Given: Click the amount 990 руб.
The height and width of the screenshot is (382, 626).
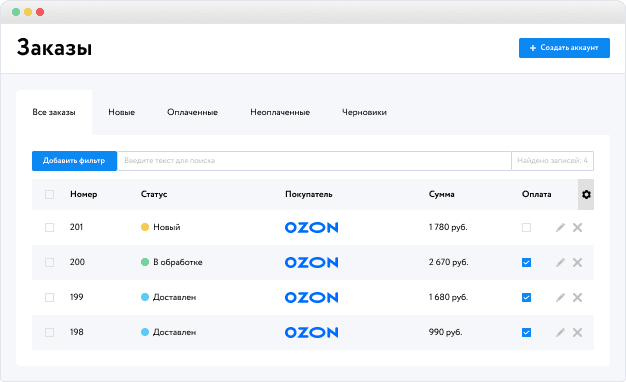Looking at the screenshot, I should pyautogui.click(x=446, y=332).
